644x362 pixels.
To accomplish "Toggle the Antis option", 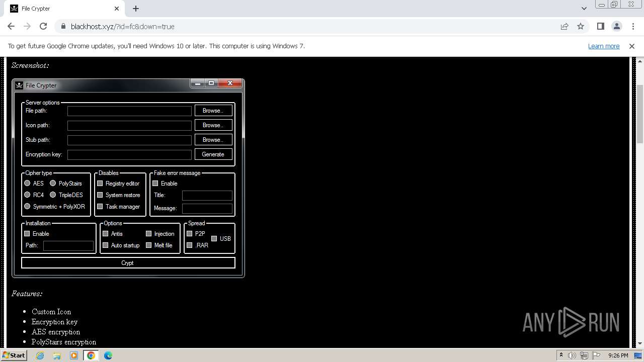I will click(x=106, y=234).
